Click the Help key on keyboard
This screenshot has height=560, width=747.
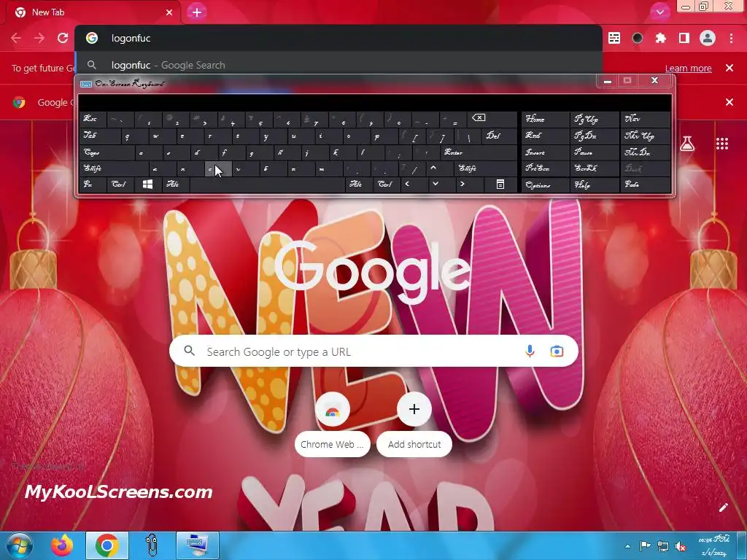[x=594, y=184]
